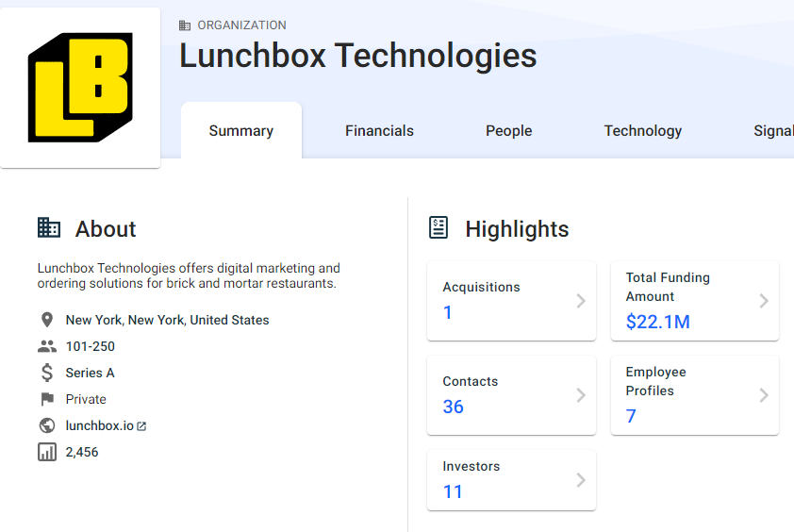The image size is (794, 532).
Task: Click the 101-250 employee count
Action: [91, 346]
